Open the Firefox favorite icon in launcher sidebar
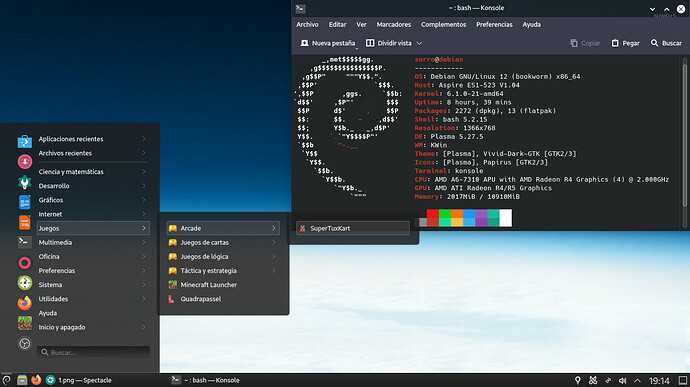The image size is (690, 387). 25,303
